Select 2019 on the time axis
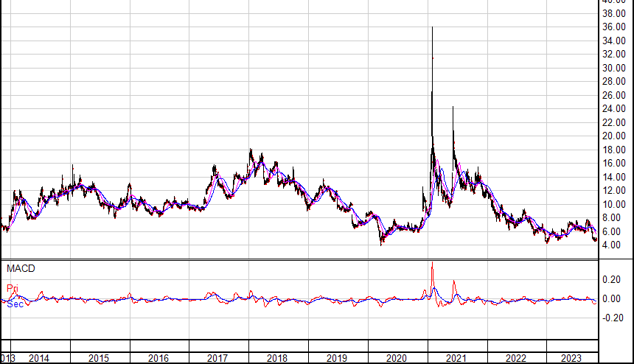This screenshot has height=364, width=634. click(x=337, y=358)
